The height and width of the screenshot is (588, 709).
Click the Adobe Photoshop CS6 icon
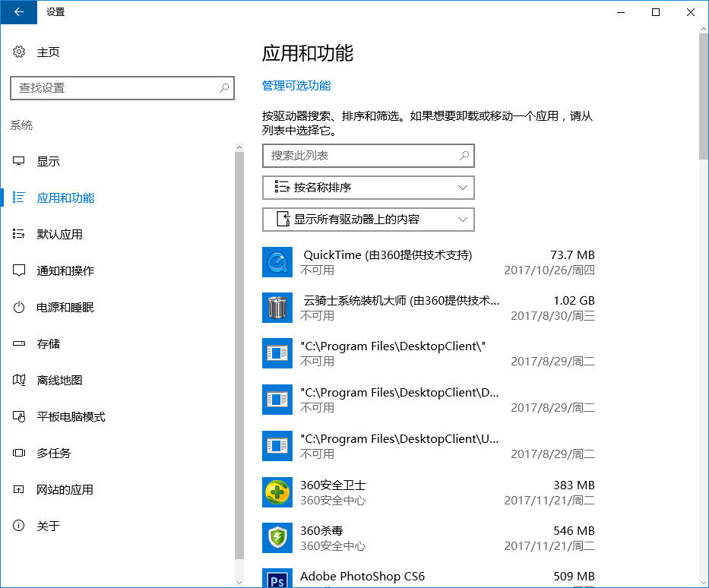coord(277,577)
